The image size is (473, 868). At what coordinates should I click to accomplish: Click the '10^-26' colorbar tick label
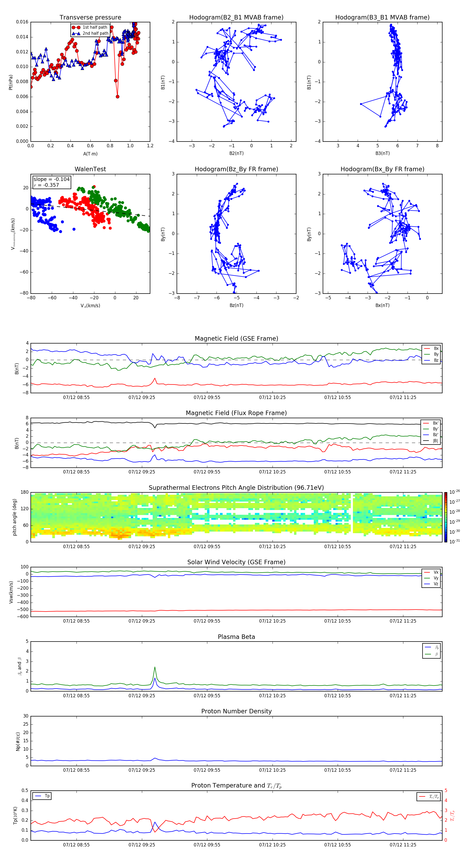[x=455, y=492]
